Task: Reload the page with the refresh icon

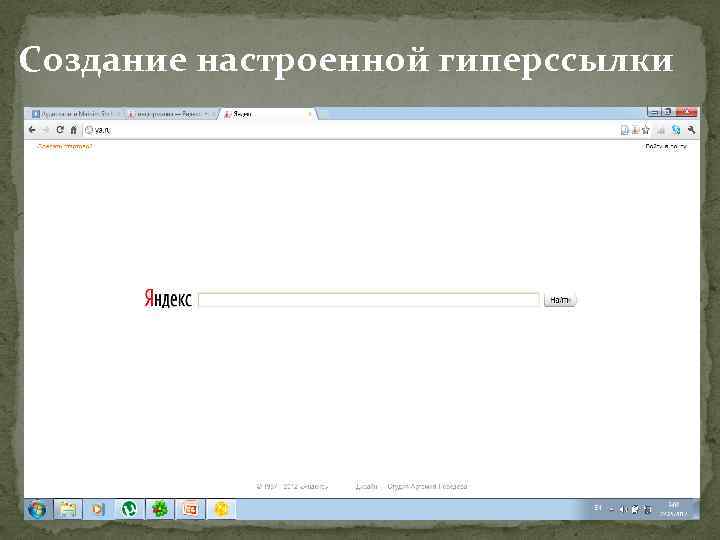Action: (60, 129)
